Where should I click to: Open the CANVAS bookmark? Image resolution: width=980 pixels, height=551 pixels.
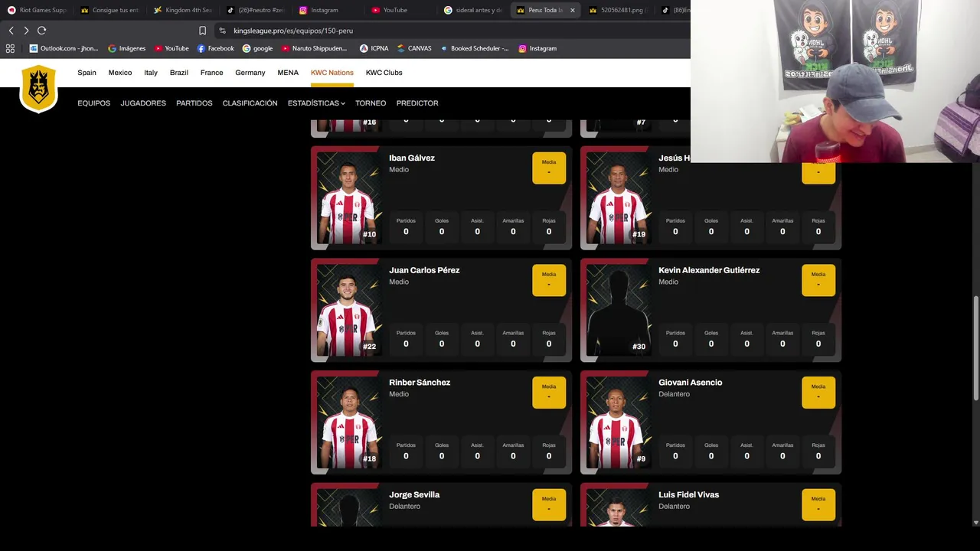pos(414,48)
